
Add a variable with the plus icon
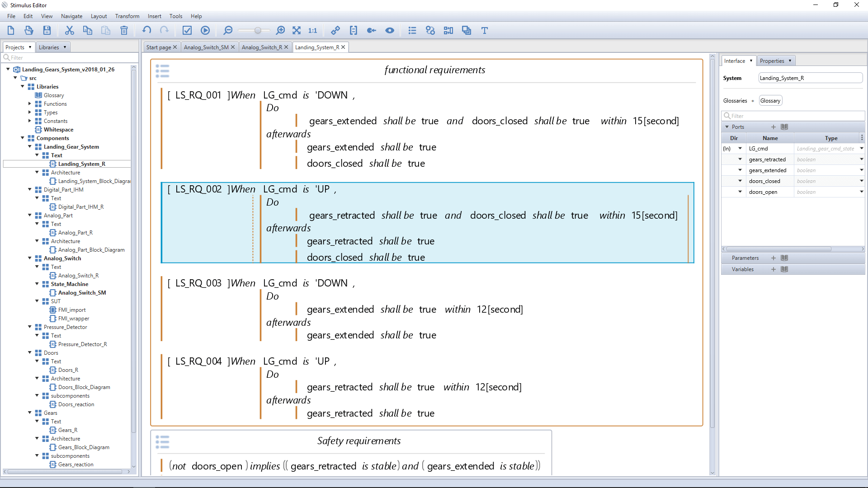click(x=774, y=269)
